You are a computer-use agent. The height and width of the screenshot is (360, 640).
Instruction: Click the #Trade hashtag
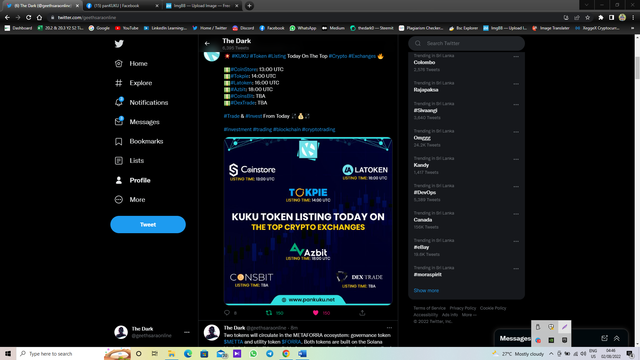click(x=231, y=116)
